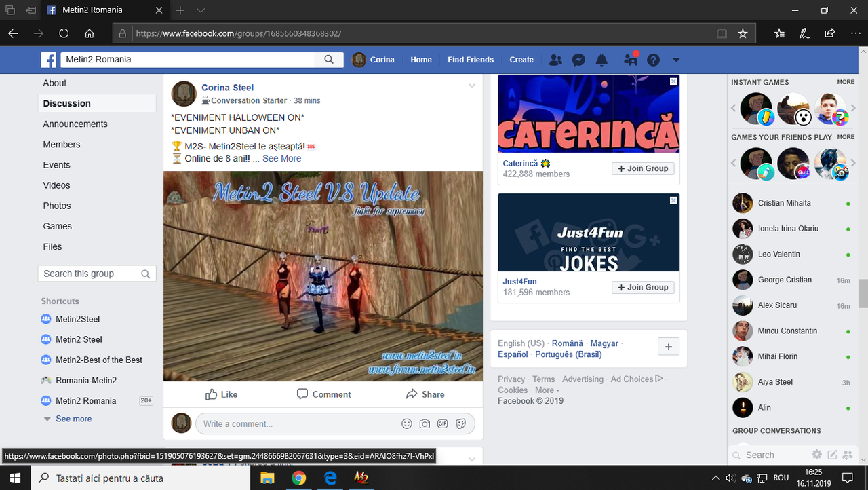
Task: Open About section in group sidebar
Action: click(55, 83)
